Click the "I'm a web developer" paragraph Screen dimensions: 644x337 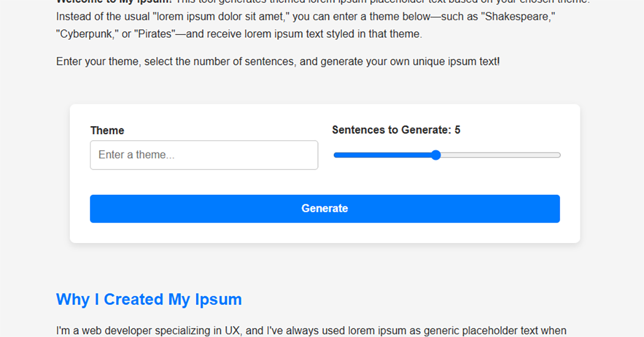click(x=311, y=331)
